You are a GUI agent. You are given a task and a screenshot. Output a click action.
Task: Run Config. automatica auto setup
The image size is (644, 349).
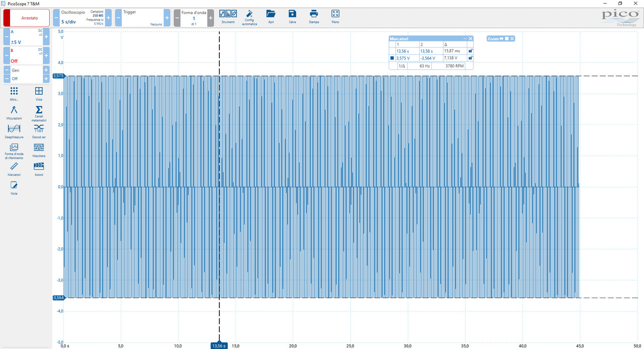(x=250, y=17)
